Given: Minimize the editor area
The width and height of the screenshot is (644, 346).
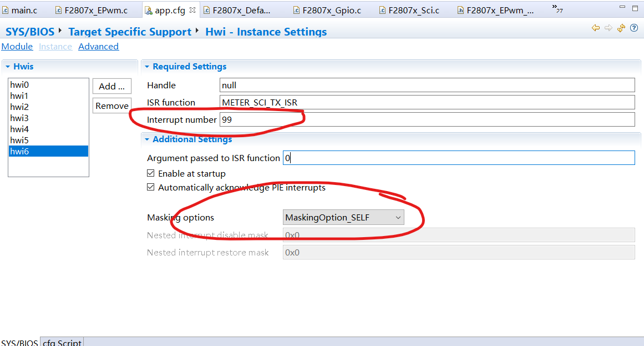Looking at the screenshot, I should [622, 7].
